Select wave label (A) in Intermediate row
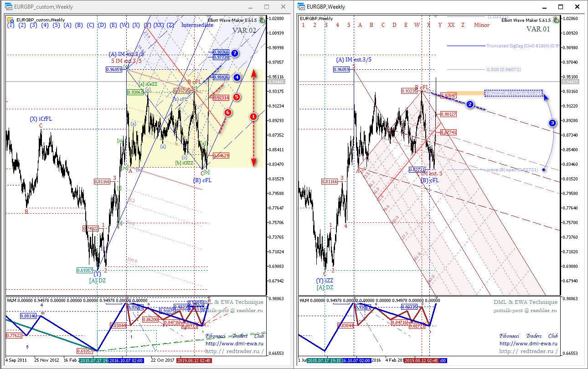This screenshot has height=369, width=588. click(x=67, y=25)
